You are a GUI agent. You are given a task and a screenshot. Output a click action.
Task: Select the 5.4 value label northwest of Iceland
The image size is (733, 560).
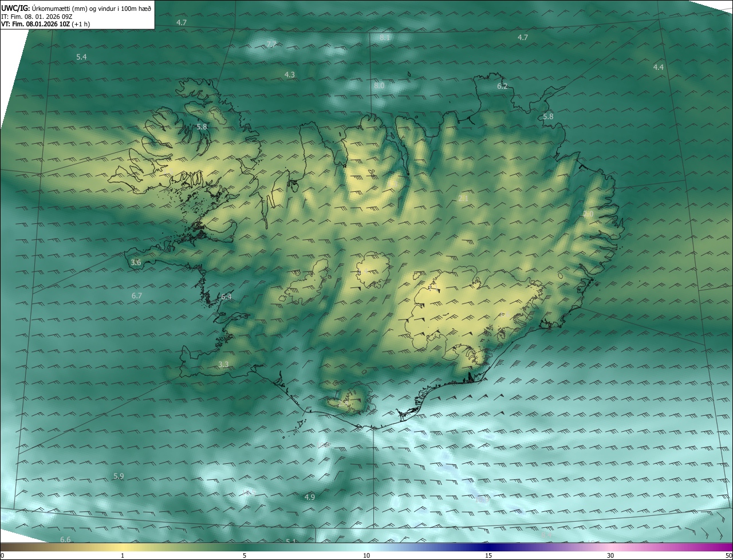(81, 57)
